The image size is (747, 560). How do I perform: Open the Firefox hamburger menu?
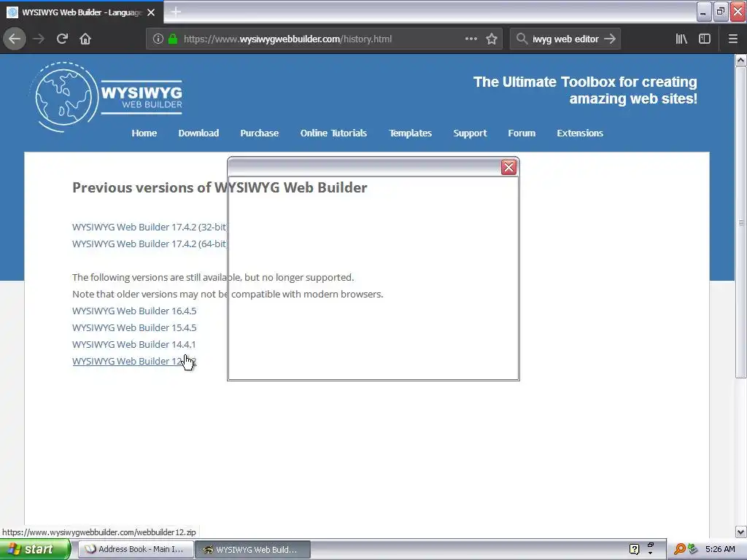coord(733,39)
